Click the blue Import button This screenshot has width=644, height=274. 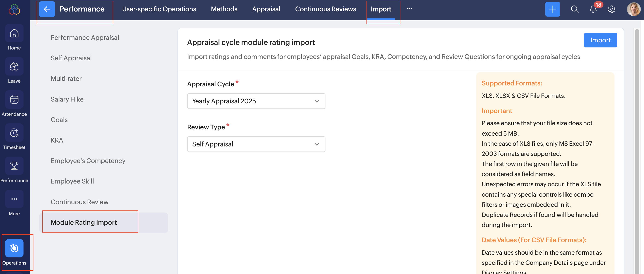[600, 40]
